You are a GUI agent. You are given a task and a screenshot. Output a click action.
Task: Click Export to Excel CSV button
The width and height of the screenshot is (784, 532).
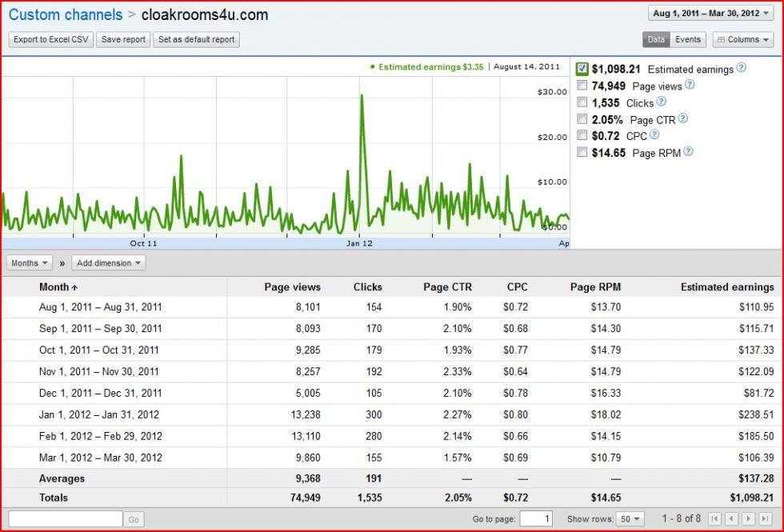click(x=51, y=39)
